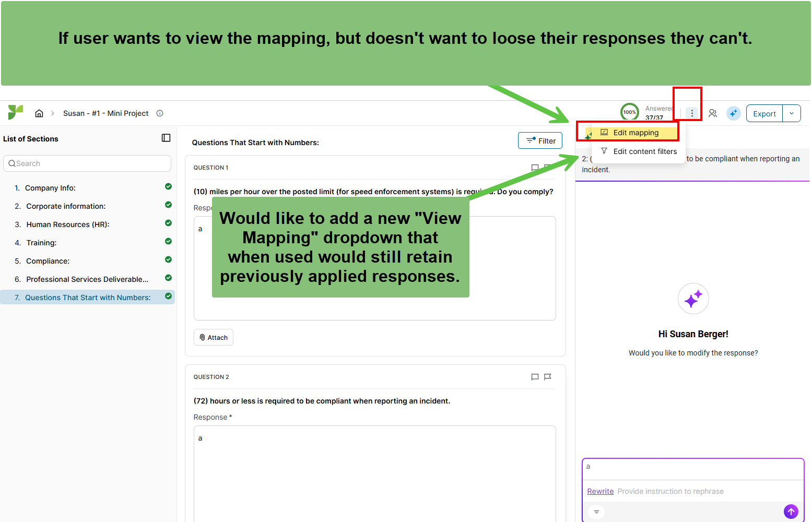Click the green check beside Corporate information
The width and height of the screenshot is (812, 522).
(168, 205)
